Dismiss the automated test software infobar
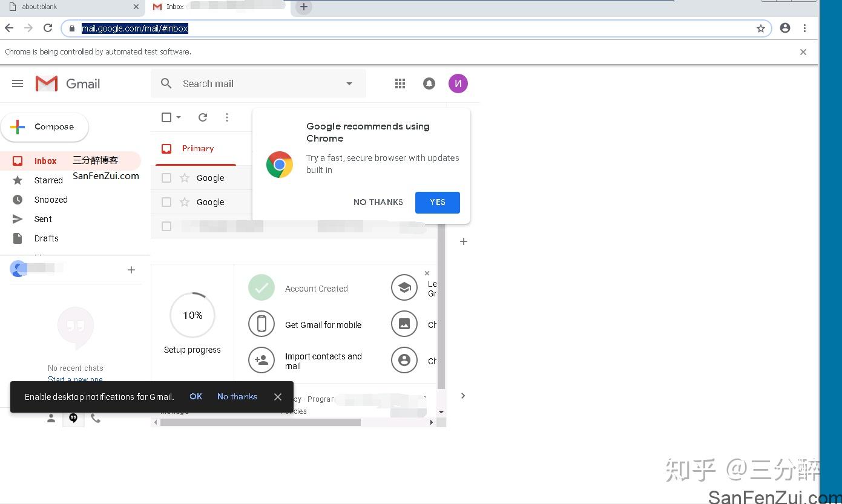The image size is (842, 504). [x=803, y=52]
